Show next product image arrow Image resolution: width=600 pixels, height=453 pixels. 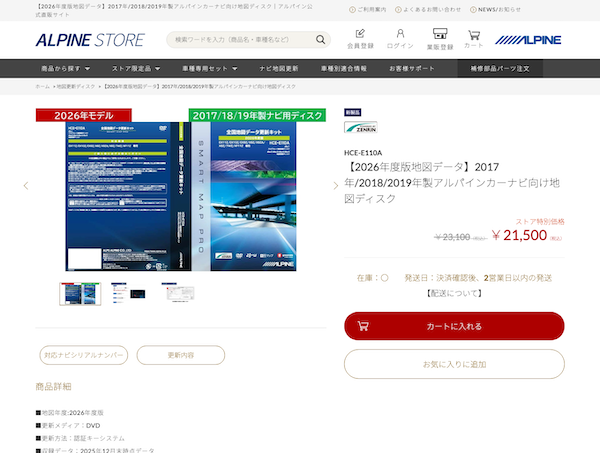(336, 186)
